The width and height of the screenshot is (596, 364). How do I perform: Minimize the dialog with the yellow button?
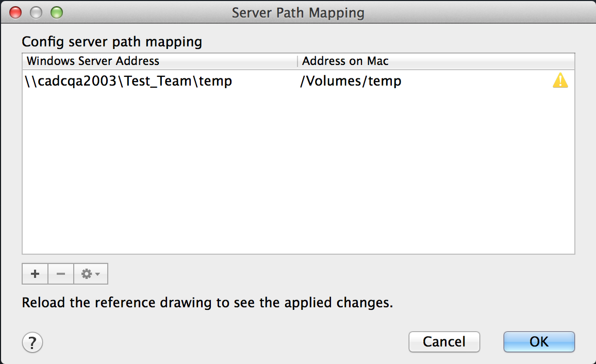coord(36,12)
